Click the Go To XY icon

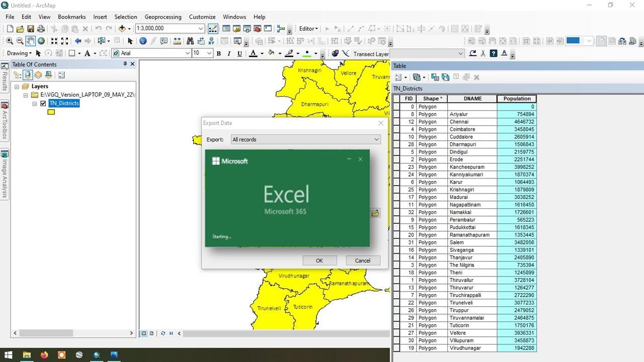pyautogui.click(x=211, y=41)
